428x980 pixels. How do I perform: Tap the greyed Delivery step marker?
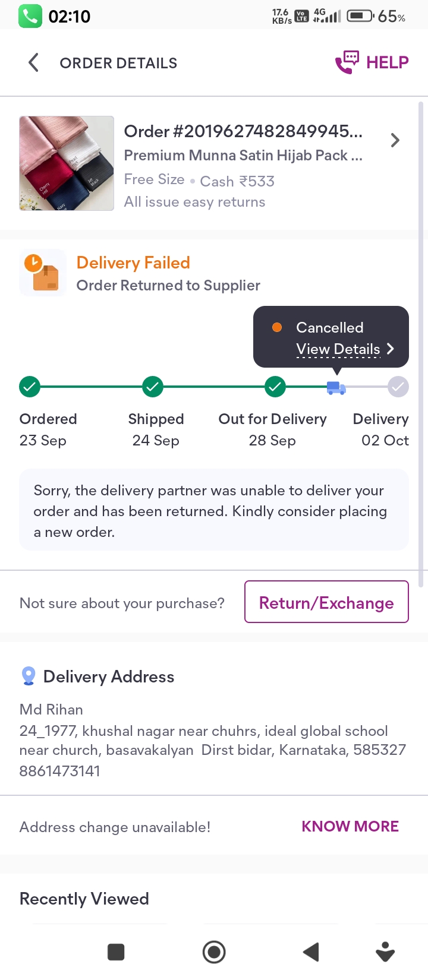point(398,387)
